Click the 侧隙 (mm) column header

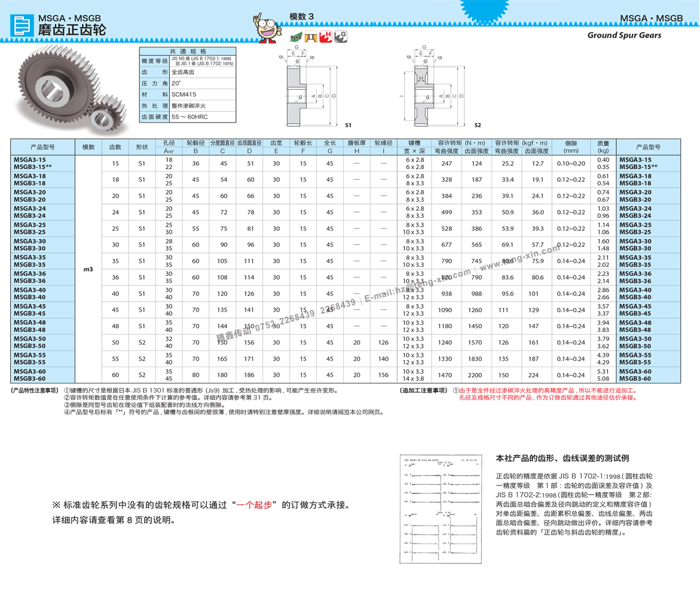click(571, 147)
